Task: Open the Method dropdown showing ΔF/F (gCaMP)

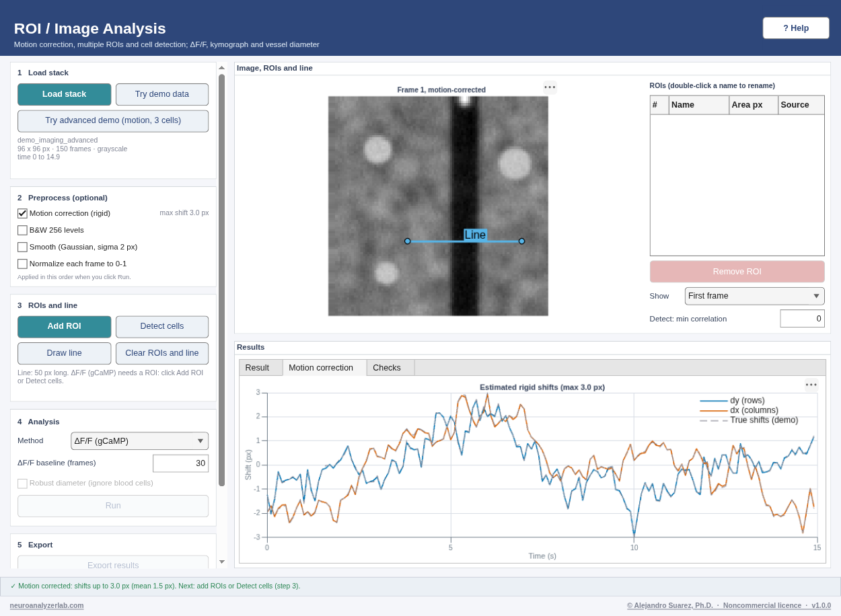Action: (139, 441)
